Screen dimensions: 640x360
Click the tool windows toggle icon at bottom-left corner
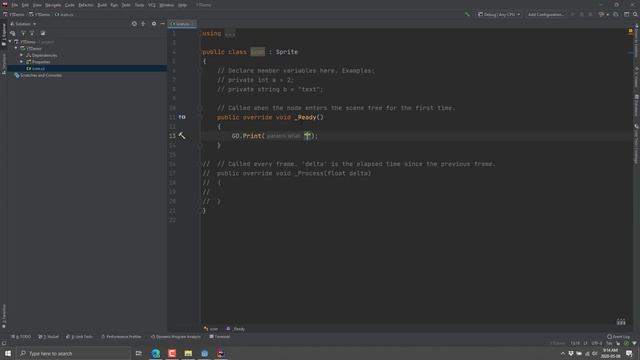[x=4, y=344]
